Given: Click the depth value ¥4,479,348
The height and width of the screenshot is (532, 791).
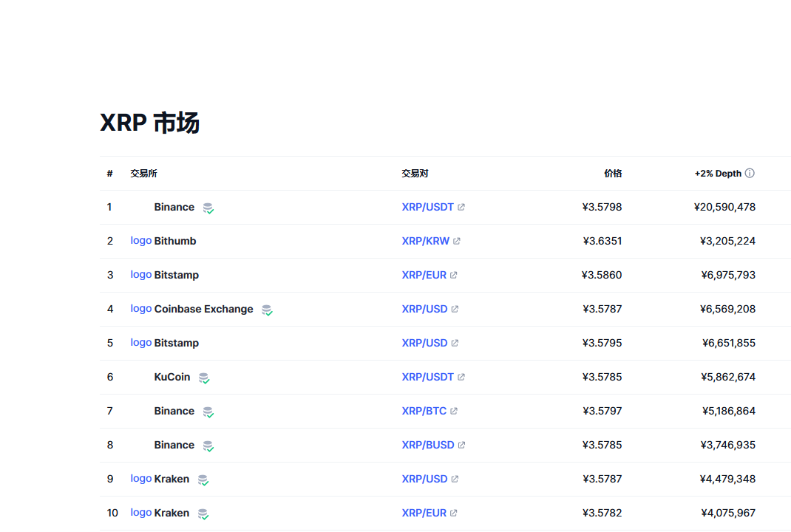Looking at the screenshot, I should pos(727,479).
